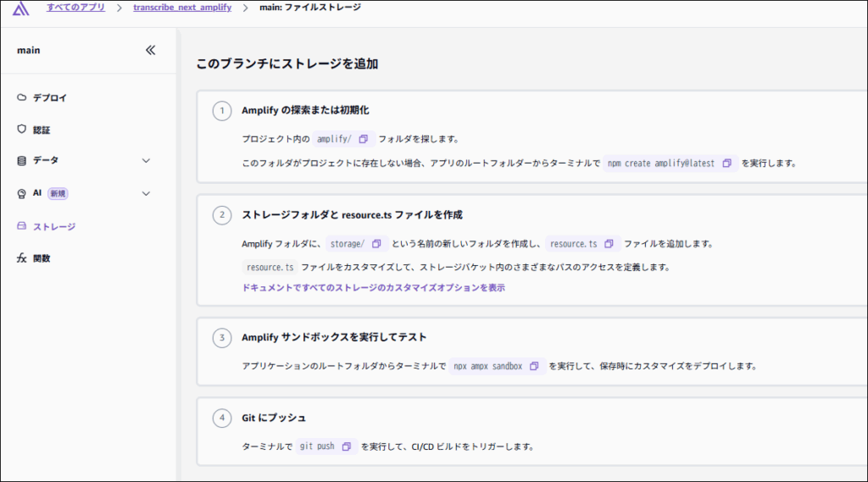Click npm create amplify@latest code text
The image size is (868, 482).
click(x=661, y=163)
